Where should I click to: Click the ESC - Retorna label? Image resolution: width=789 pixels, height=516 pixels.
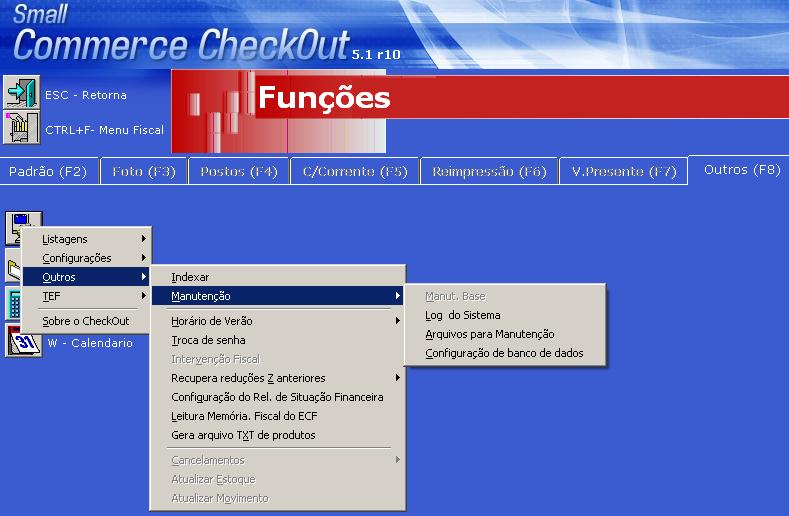tap(86, 95)
